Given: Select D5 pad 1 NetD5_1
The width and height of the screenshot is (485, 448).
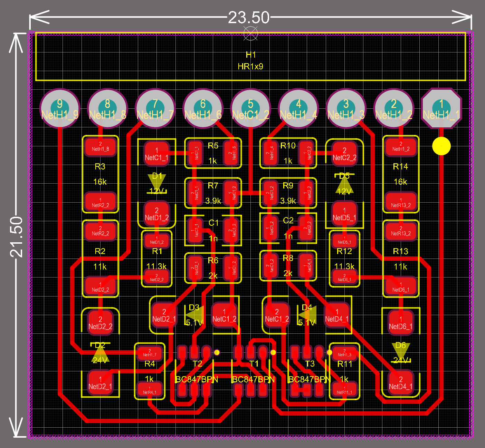Looking at the screenshot, I should pos(344,214).
